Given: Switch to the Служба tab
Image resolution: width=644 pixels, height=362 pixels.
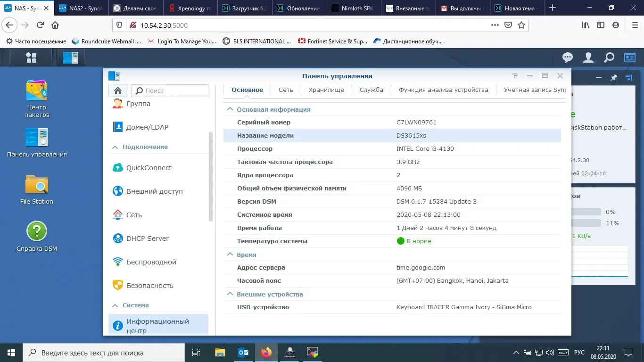Looking at the screenshot, I should 372,90.
